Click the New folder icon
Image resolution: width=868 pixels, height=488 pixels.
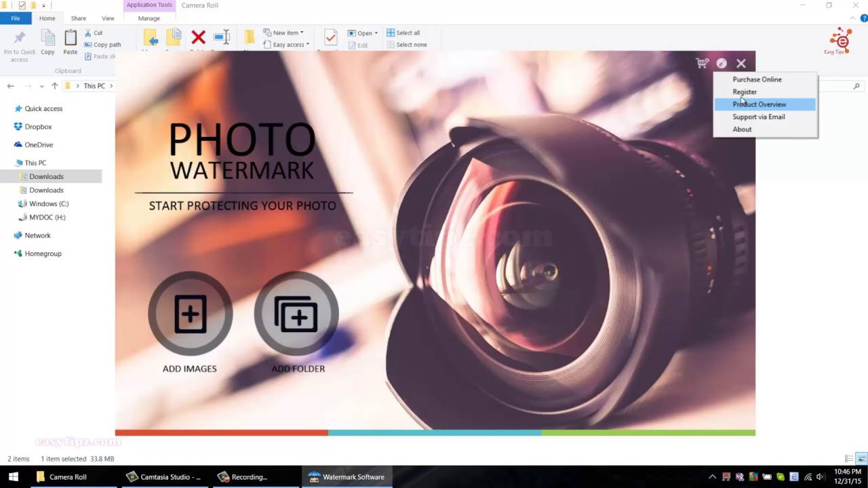[x=249, y=38]
